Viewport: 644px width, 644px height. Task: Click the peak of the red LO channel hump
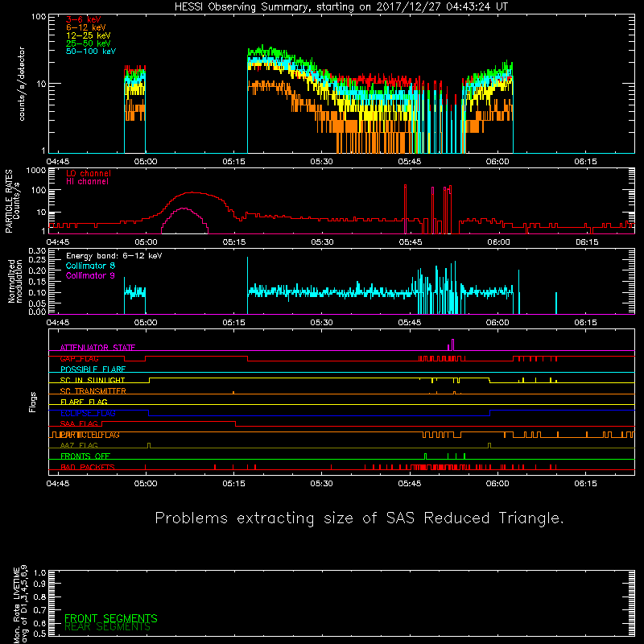192,192
